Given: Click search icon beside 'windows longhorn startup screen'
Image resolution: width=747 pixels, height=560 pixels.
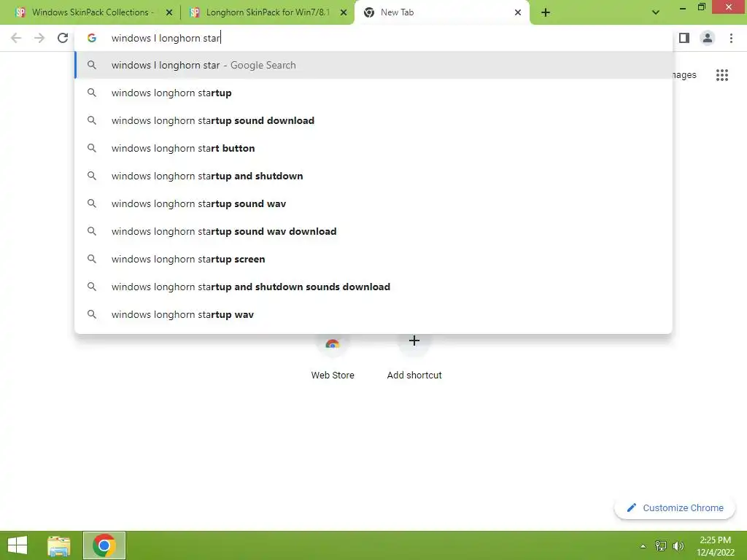Looking at the screenshot, I should [92, 259].
